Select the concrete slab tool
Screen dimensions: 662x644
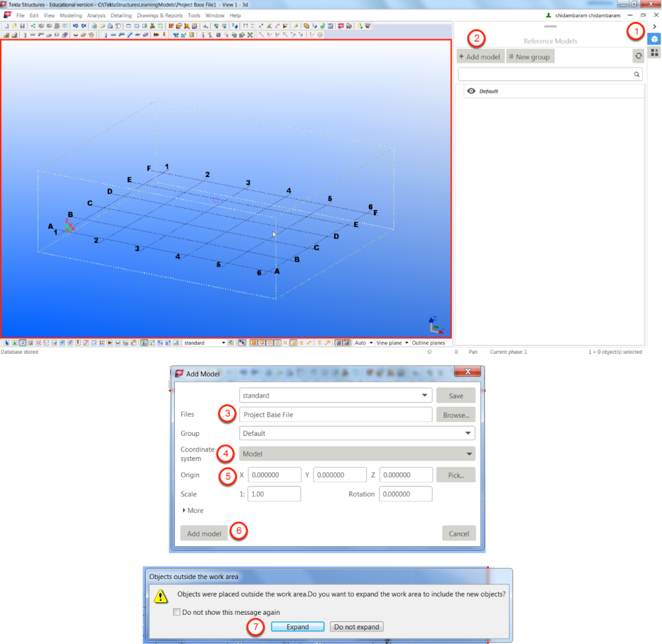(48, 35)
